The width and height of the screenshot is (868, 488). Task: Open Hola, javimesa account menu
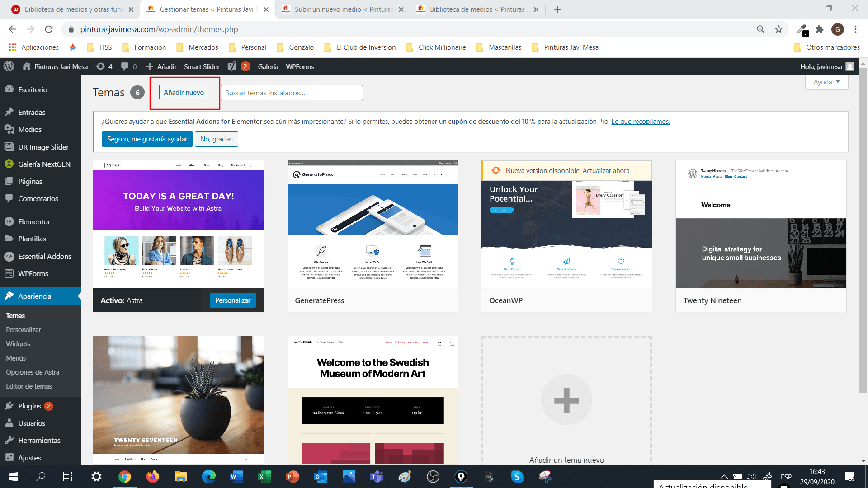click(827, 66)
